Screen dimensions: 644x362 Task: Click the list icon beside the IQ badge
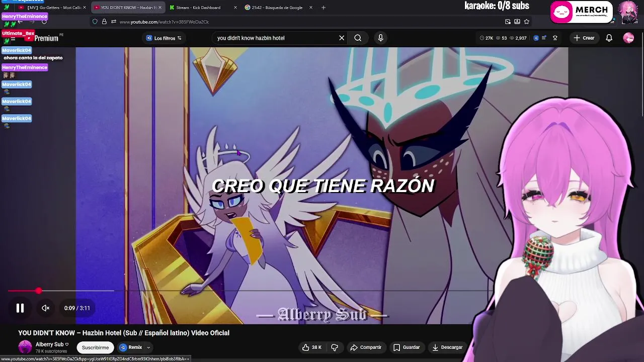pos(544,38)
